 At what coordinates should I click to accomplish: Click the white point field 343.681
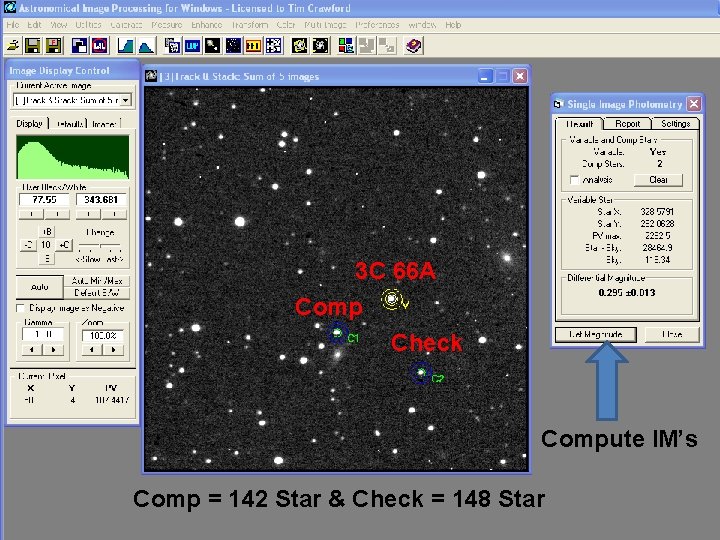coord(101,200)
